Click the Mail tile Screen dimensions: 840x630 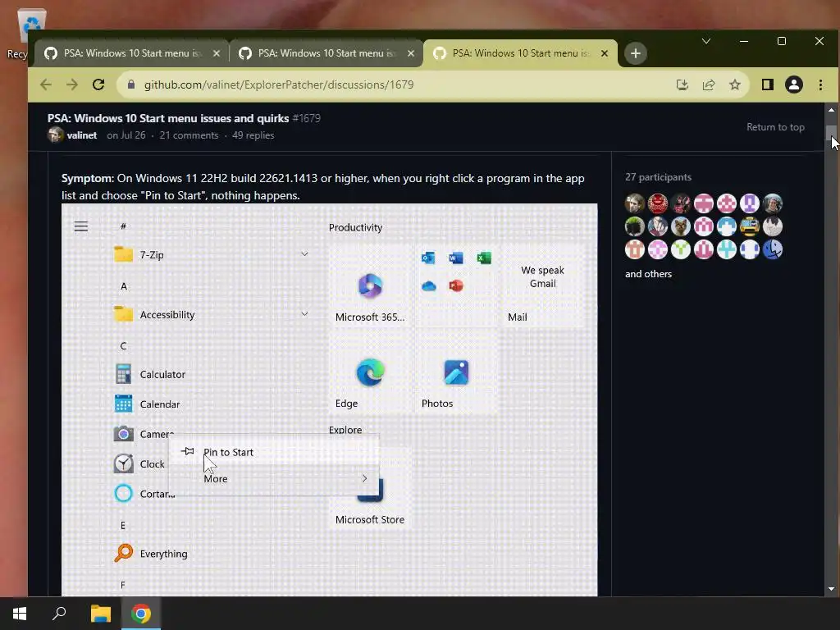(x=543, y=285)
